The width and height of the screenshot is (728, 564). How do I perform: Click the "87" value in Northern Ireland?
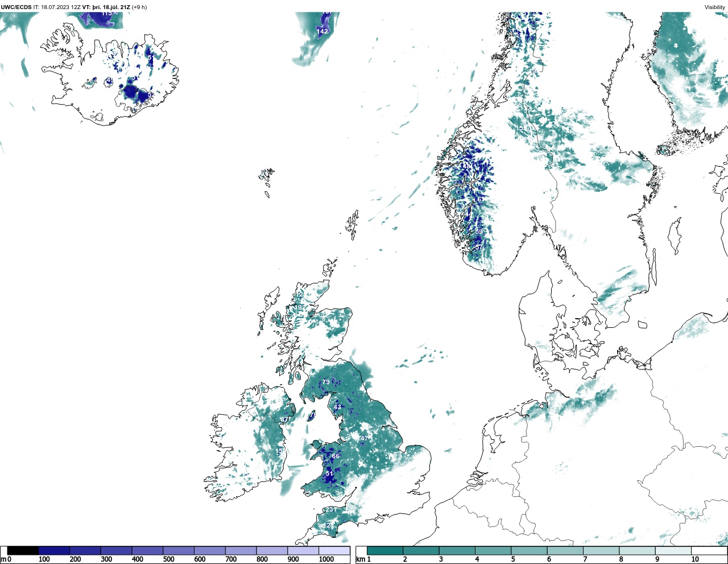(x=284, y=420)
